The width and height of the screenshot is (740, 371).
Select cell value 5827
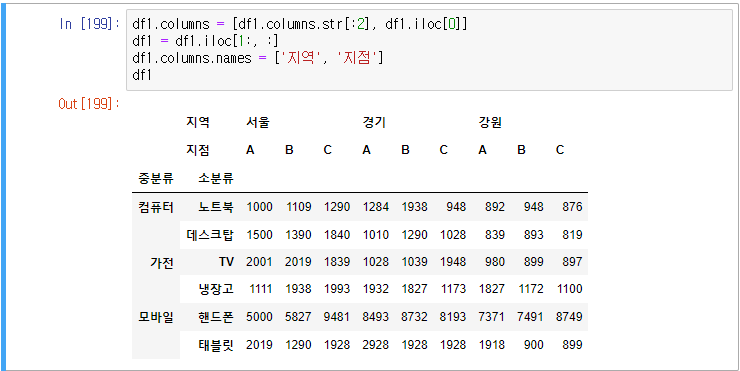point(298,317)
